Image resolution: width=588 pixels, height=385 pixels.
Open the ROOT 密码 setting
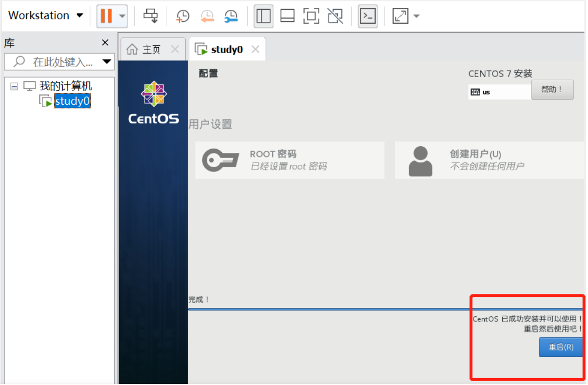pos(290,160)
